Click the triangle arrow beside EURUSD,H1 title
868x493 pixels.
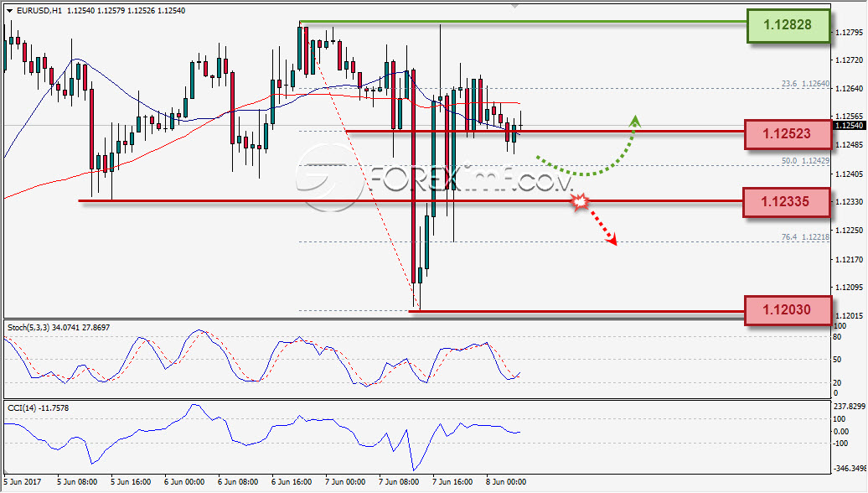(x=9, y=11)
